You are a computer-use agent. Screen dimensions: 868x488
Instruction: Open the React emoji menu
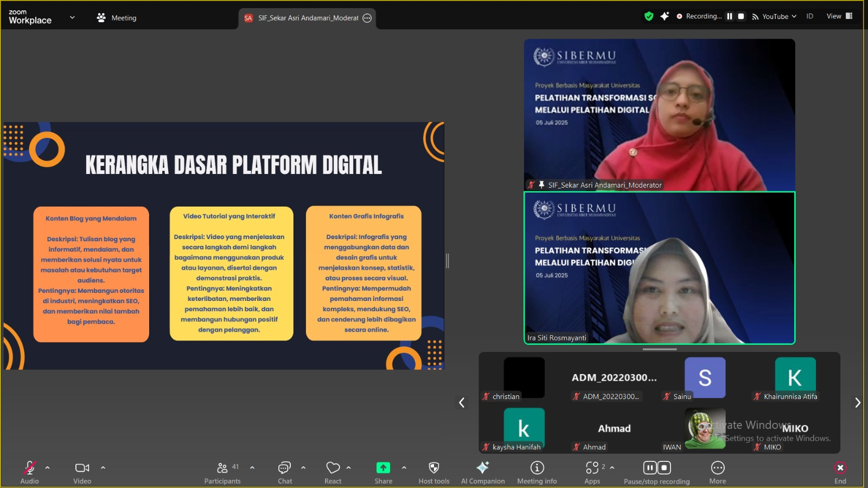pyautogui.click(x=333, y=472)
